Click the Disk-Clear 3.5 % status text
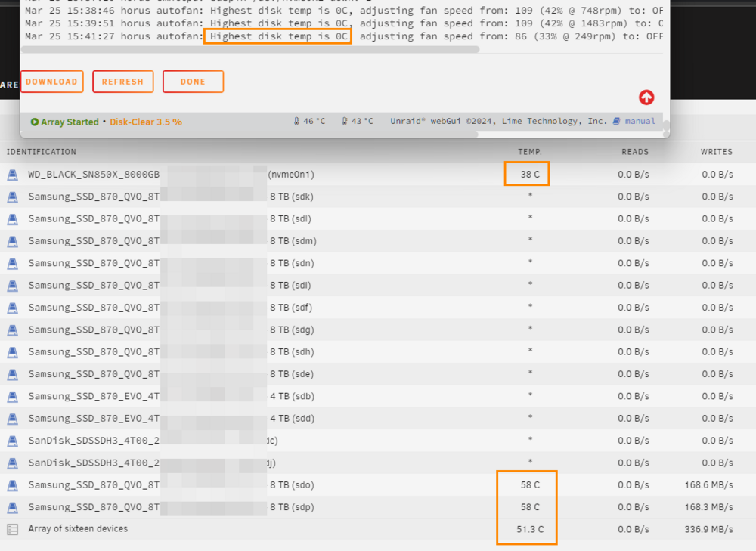 click(x=146, y=122)
